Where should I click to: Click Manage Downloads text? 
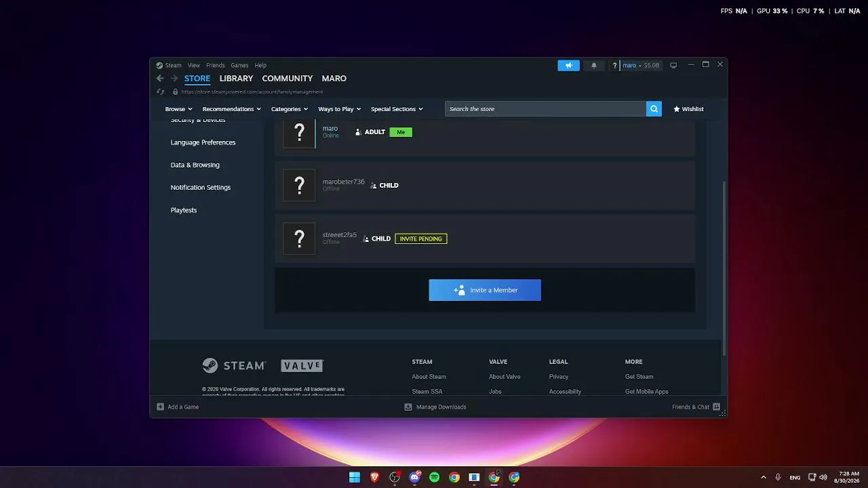(x=441, y=407)
